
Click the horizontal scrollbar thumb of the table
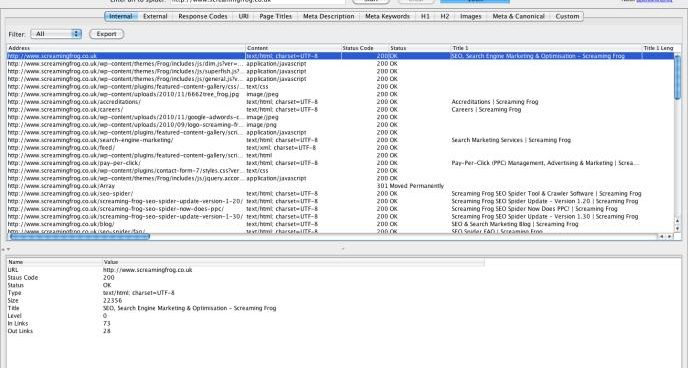pos(80,236)
